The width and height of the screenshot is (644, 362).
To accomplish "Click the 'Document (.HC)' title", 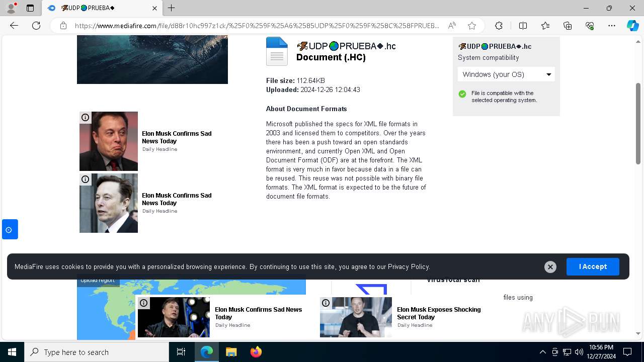I will click(x=331, y=57).
